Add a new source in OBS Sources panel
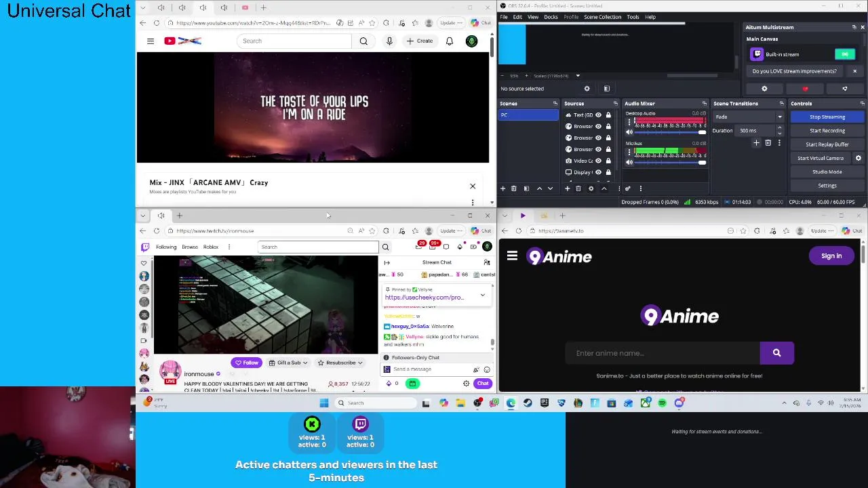868x488 pixels. click(568, 188)
